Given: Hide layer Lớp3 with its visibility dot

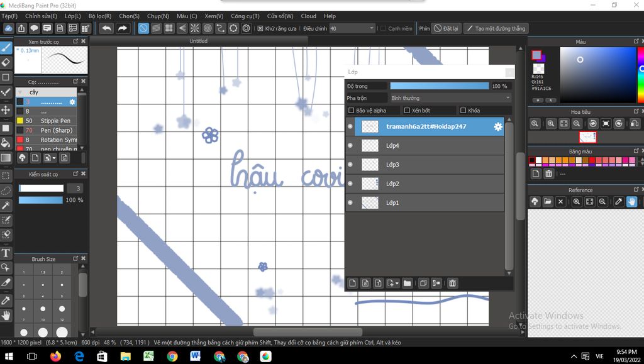Looking at the screenshot, I should click(350, 165).
